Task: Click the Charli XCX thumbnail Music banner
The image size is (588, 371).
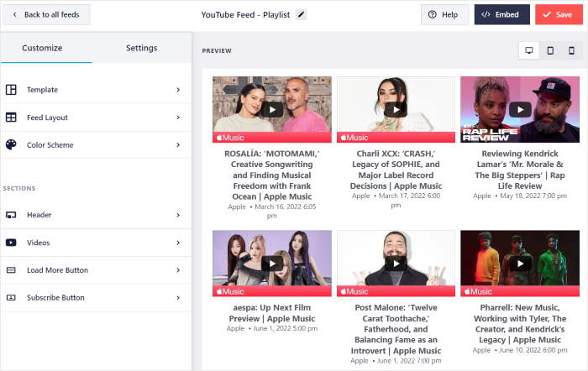Action: pos(396,138)
